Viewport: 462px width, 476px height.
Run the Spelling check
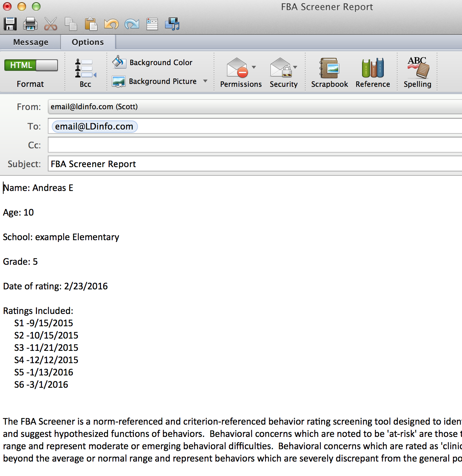417,72
